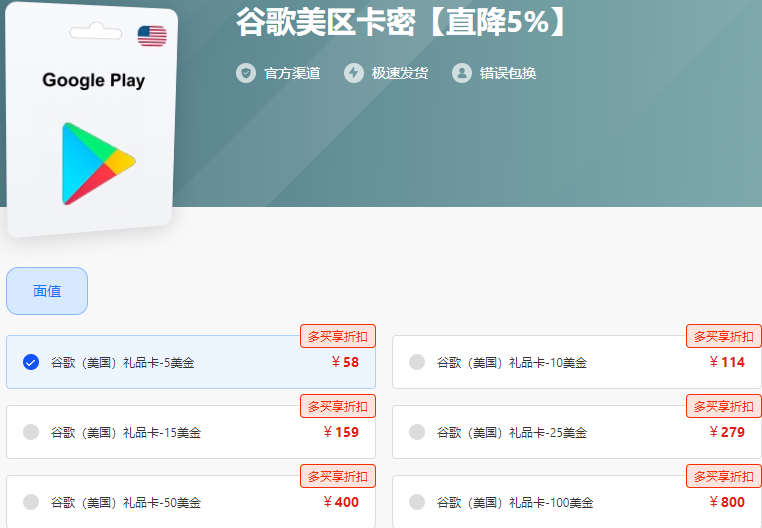The image size is (762, 528).
Task: Click the 错误包换 text
Action: pos(508,73)
